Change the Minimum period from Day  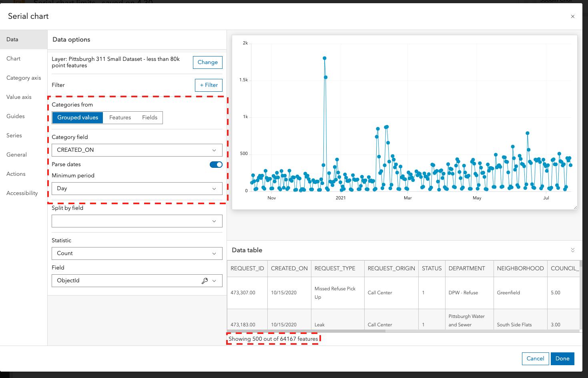136,188
